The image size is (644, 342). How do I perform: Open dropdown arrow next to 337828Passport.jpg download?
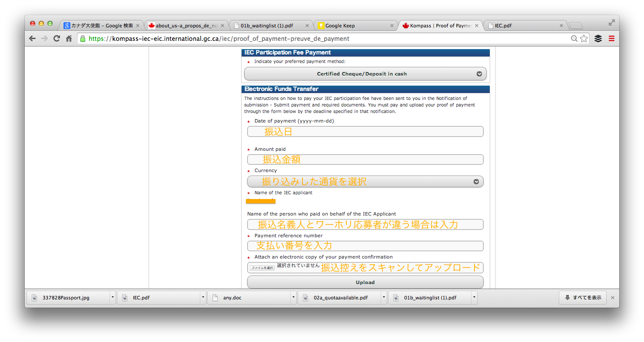click(113, 298)
